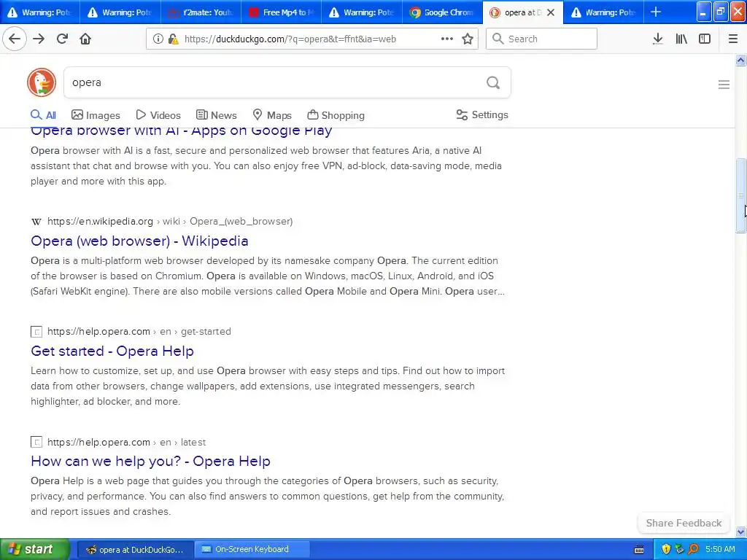Show site information icon in address bar

tap(158, 39)
